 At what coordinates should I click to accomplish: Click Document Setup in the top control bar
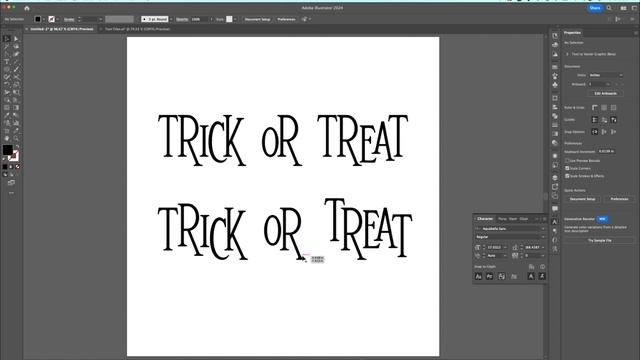coord(257,19)
